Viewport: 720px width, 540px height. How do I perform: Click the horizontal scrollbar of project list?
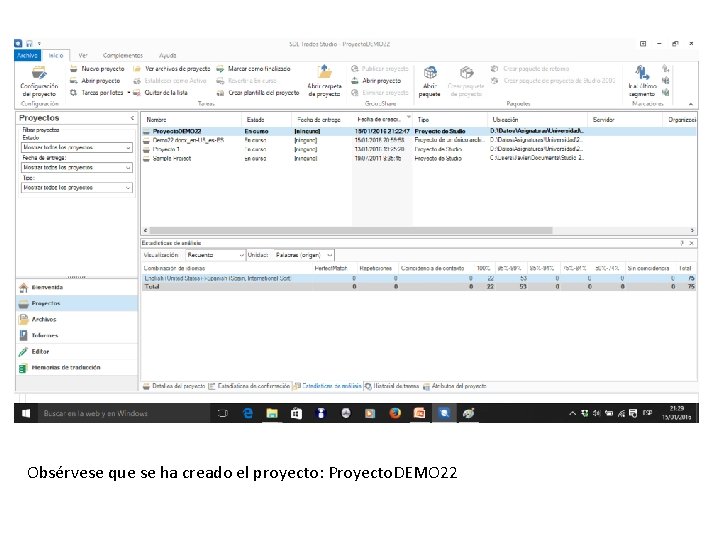click(351, 230)
